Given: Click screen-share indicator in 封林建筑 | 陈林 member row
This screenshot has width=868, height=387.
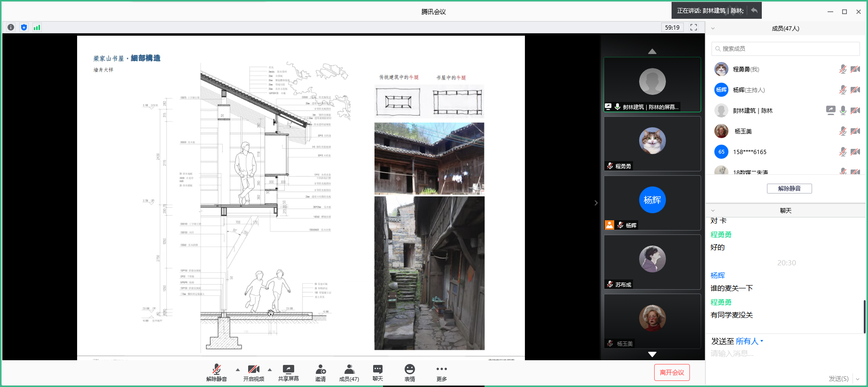Looking at the screenshot, I should [831, 110].
